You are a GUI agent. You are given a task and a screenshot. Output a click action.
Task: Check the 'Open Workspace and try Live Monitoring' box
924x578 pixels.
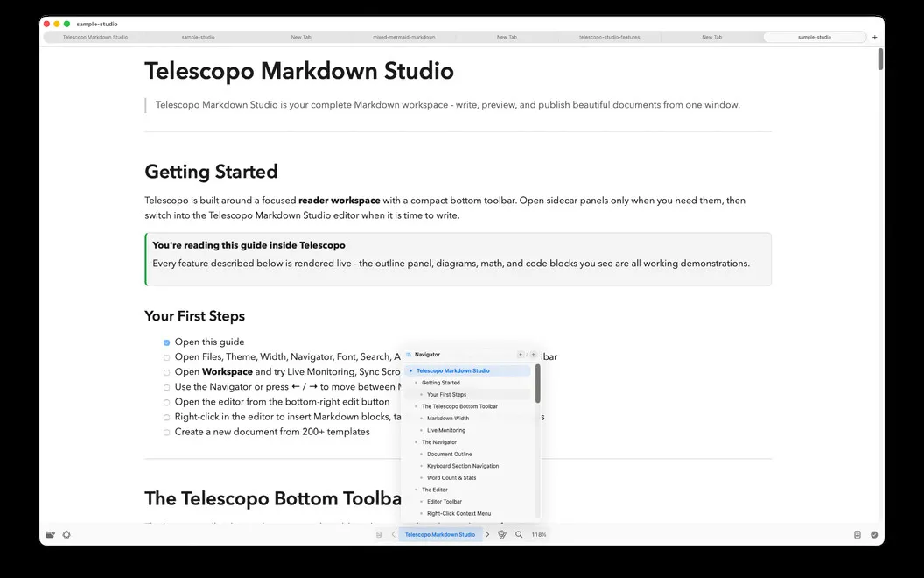coord(167,372)
